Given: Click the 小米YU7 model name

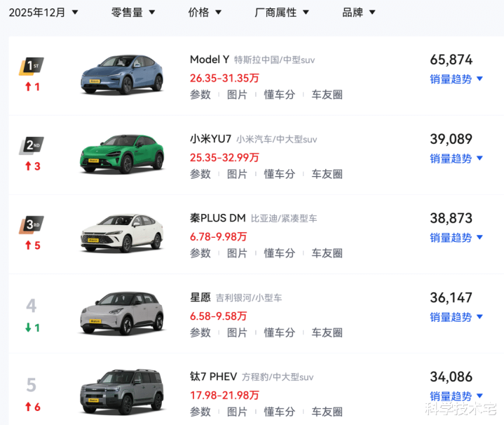Looking at the screenshot, I should tap(210, 139).
